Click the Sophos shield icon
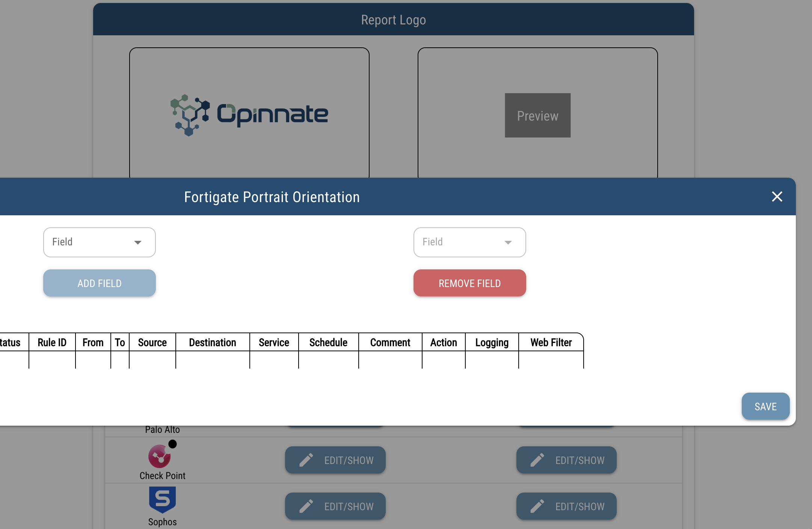812x529 pixels. [162, 500]
